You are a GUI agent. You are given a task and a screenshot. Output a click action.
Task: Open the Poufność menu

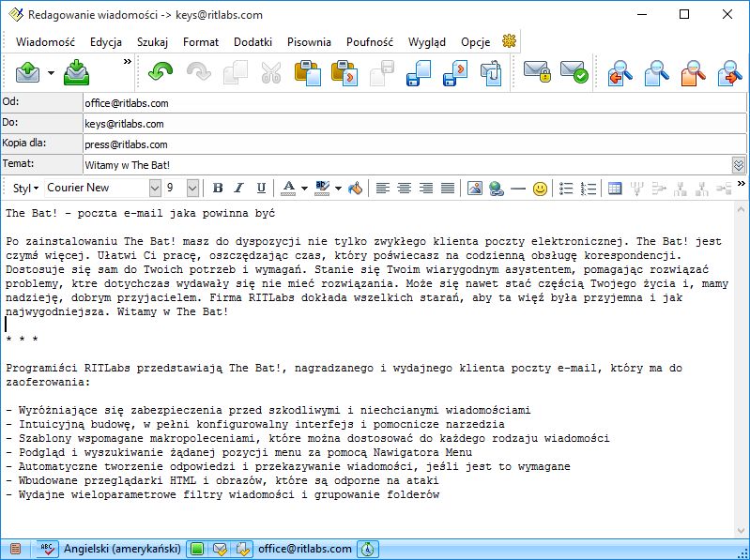click(370, 42)
